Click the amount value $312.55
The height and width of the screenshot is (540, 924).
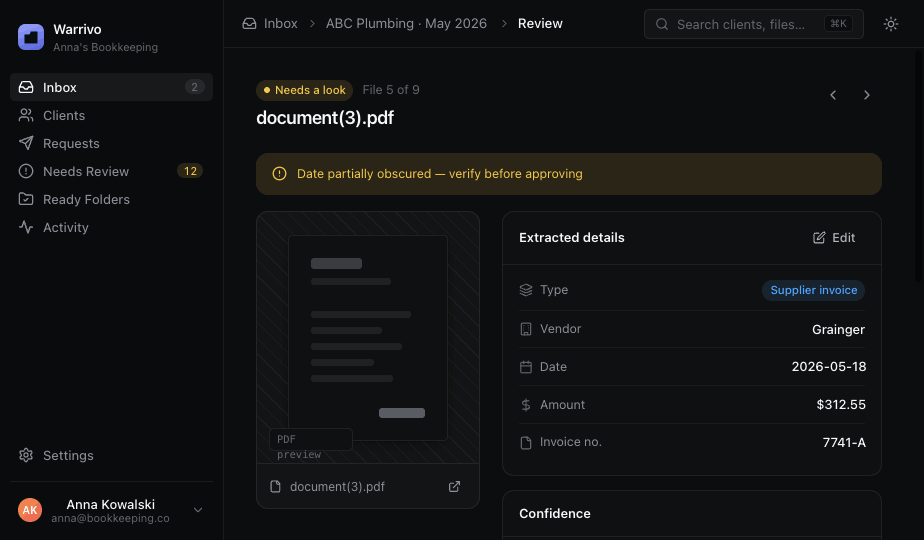[x=841, y=405]
